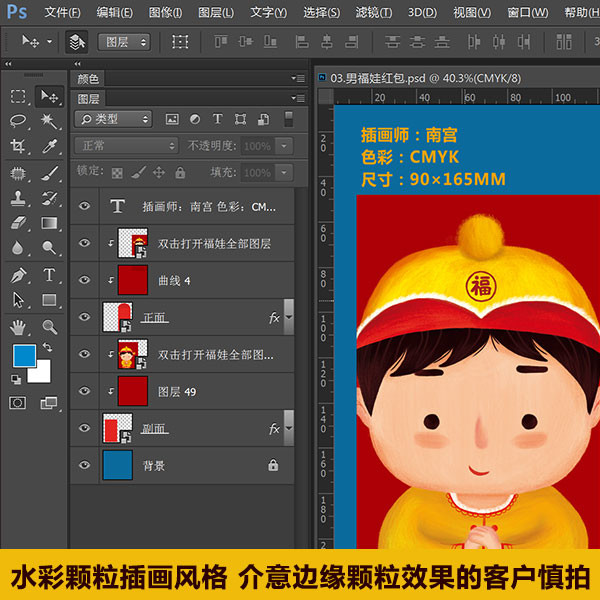
Task: Select the Crop tool
Action: 18,146
